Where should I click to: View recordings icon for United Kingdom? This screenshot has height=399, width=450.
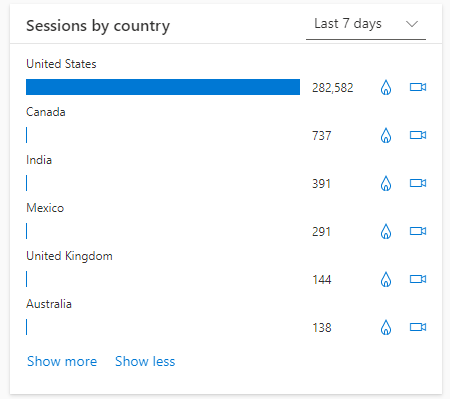pos(418,279)
